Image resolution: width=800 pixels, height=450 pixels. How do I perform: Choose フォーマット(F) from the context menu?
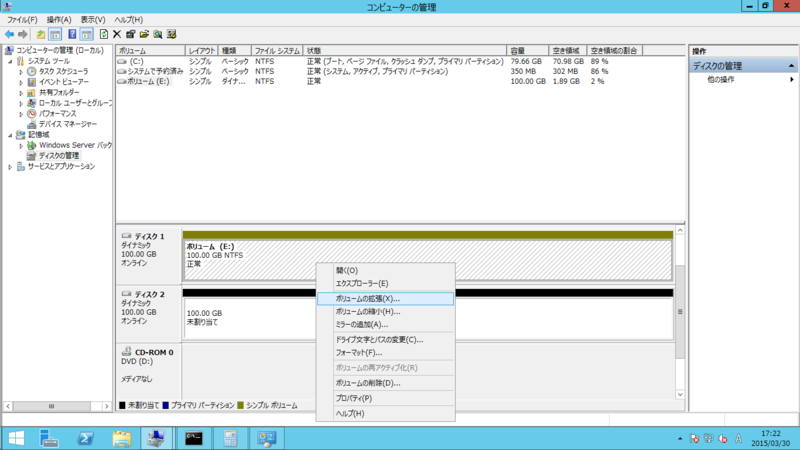(x=358, y=353)
